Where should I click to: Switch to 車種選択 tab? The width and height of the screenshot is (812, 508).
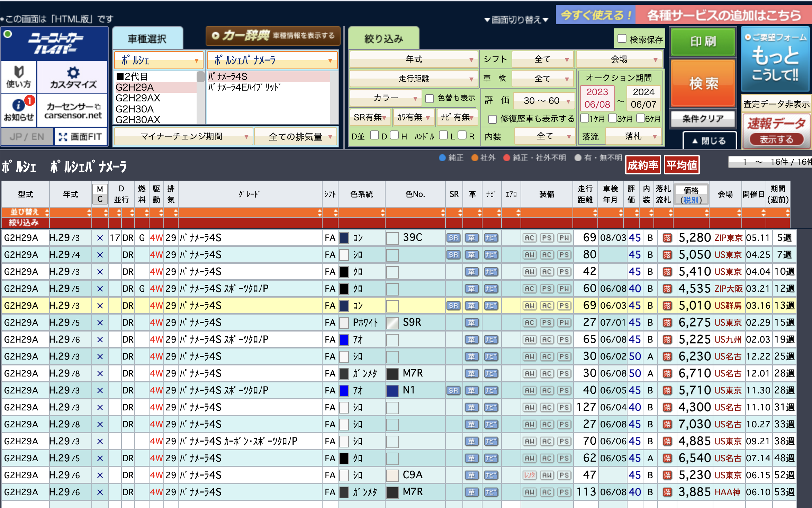147,38
